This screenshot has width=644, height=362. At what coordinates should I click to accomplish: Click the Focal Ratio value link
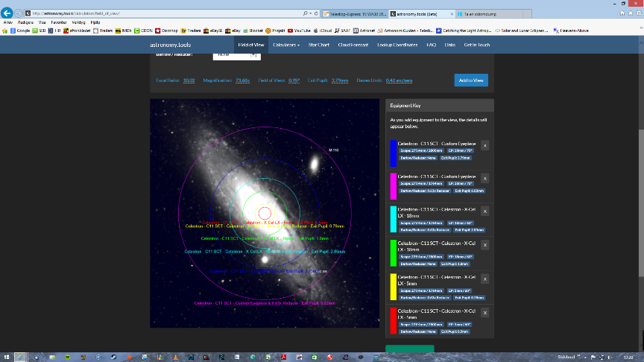(x=189, y=80)
